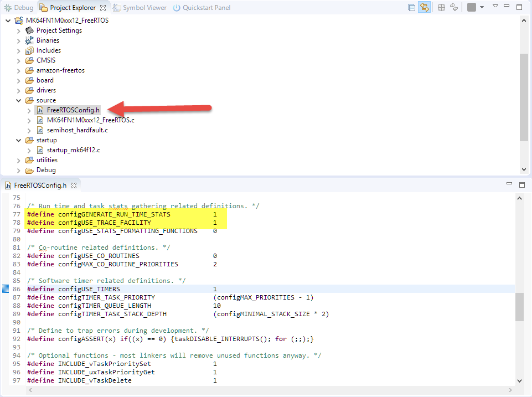The width and height of the screenshot is (532, 397).
Task: Close the FreeRTOSConfig.h editor tab
Action: [x=74, y=185]
